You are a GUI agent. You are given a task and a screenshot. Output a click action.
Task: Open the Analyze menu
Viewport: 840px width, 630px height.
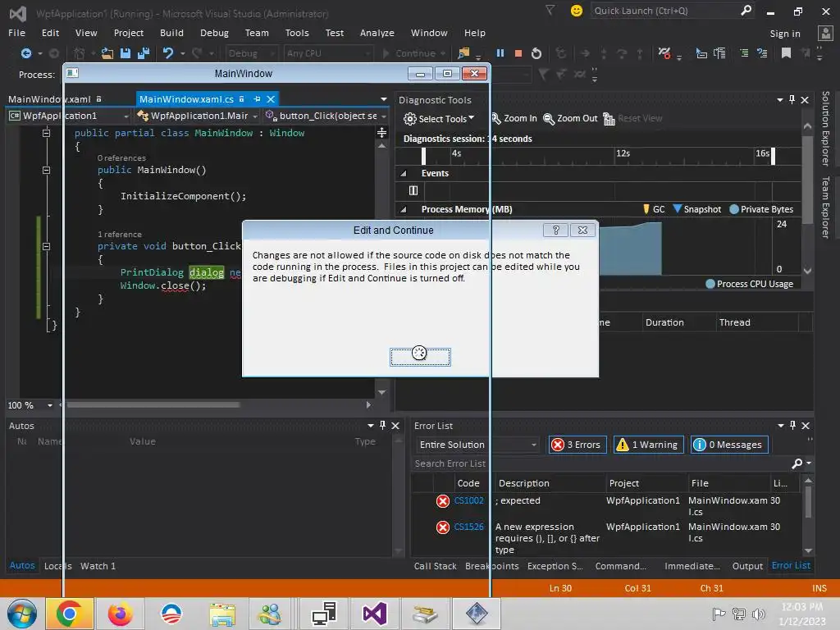coord(377,33)
